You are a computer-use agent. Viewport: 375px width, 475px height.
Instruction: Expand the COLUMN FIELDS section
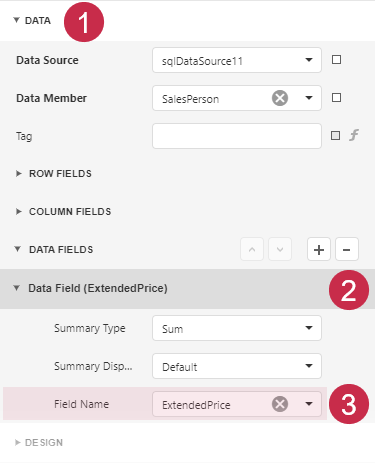click(x=19, y=212)
